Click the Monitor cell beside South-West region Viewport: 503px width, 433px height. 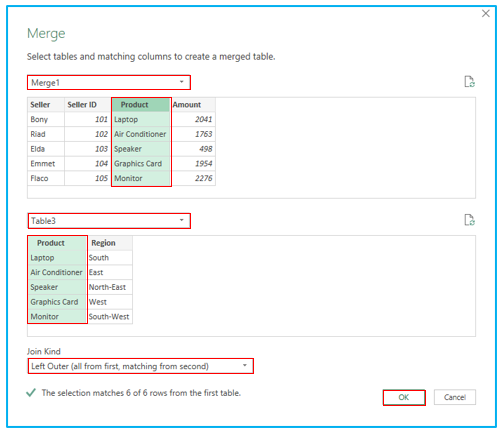pyautogui.click(x=57, y=316)
